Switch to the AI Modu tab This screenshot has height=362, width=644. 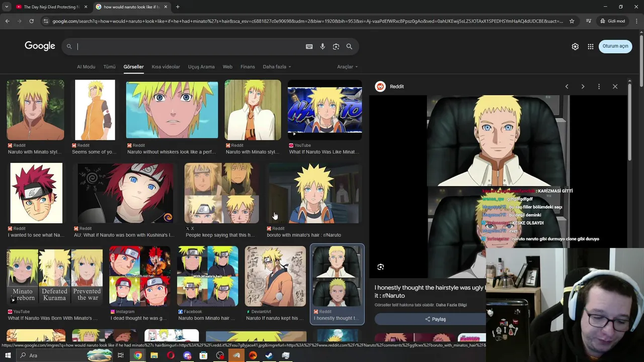point(86,67)
